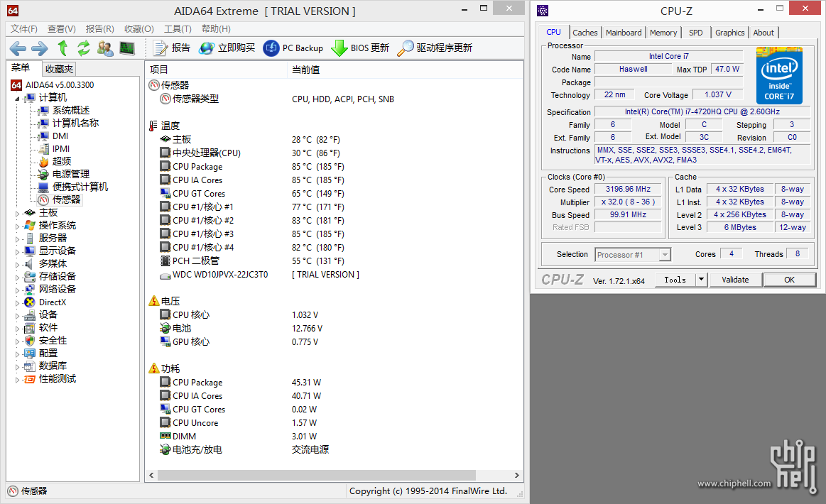
Task: Click the 性能测试 benchmark icon in tree
Action: coord(30,378)
